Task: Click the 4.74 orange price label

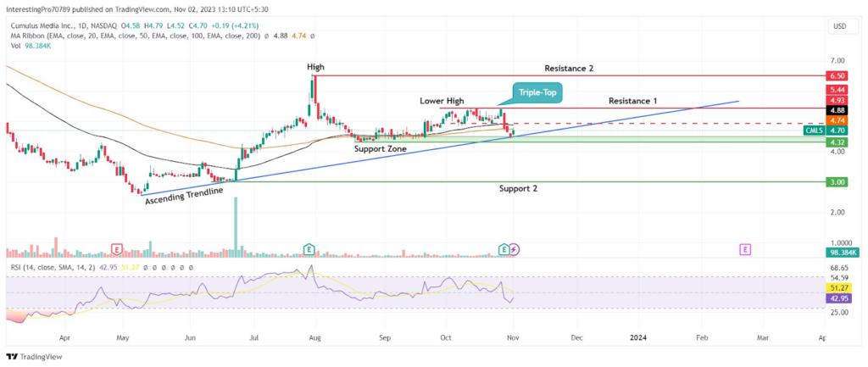Action: [x=836, y=120]
